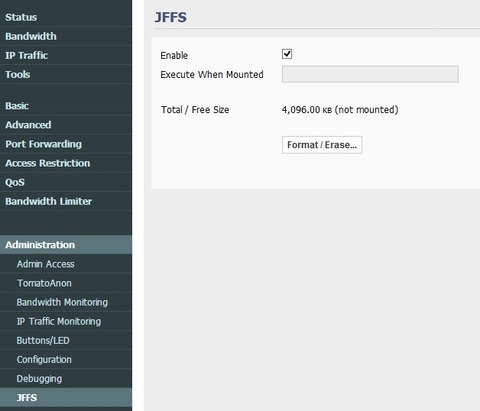Open the Bandwidth Limiter page
The image size is (480, 411).
(x=66, y=201)
